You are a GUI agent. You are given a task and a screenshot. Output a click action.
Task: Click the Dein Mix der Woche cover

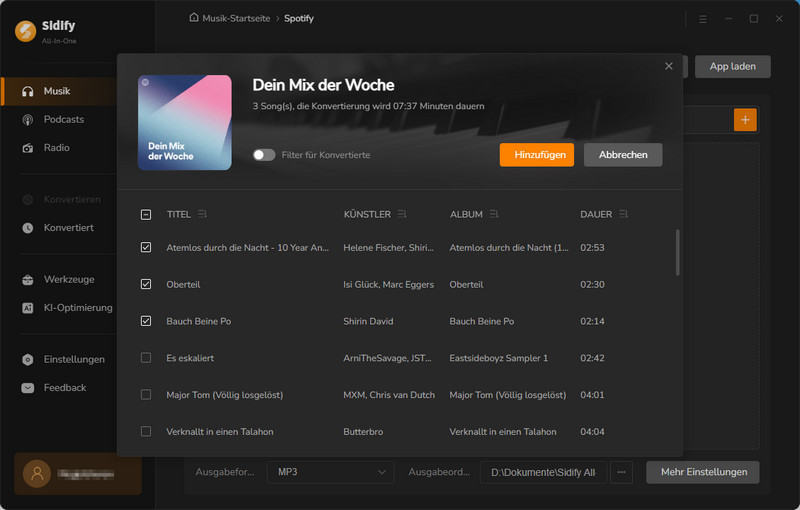point(185,122)
